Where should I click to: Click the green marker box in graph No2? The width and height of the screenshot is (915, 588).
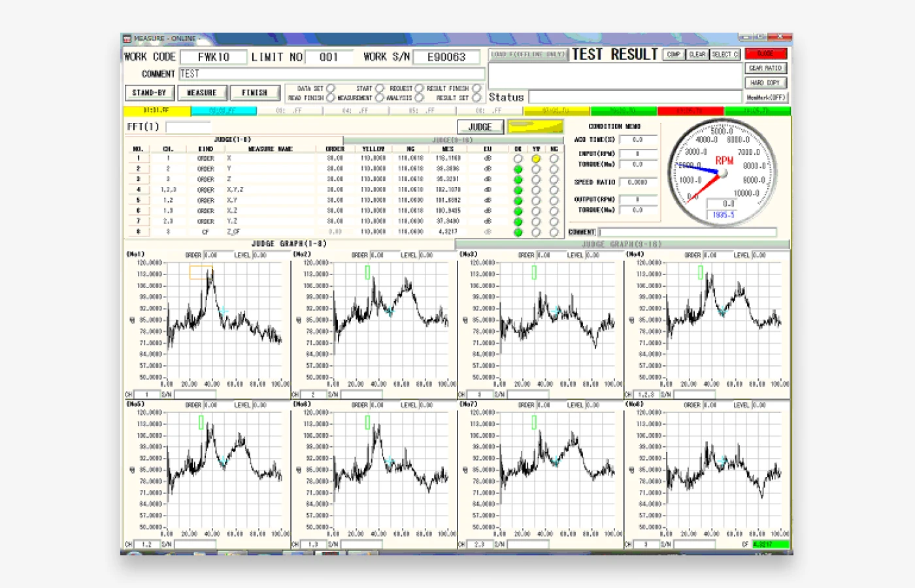pyautogui.click(x=367, y=272)
